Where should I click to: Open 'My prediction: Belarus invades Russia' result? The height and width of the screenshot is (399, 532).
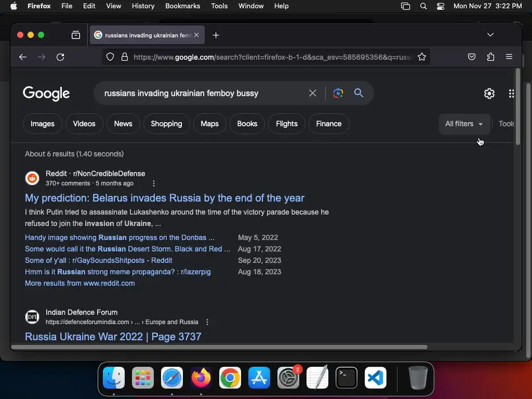pyautogui.click(x=165, y=198)
